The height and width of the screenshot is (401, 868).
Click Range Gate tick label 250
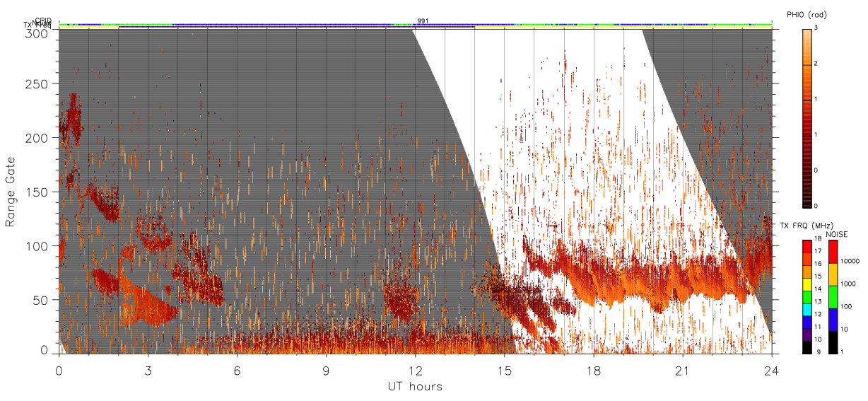(x=37, y=84)
